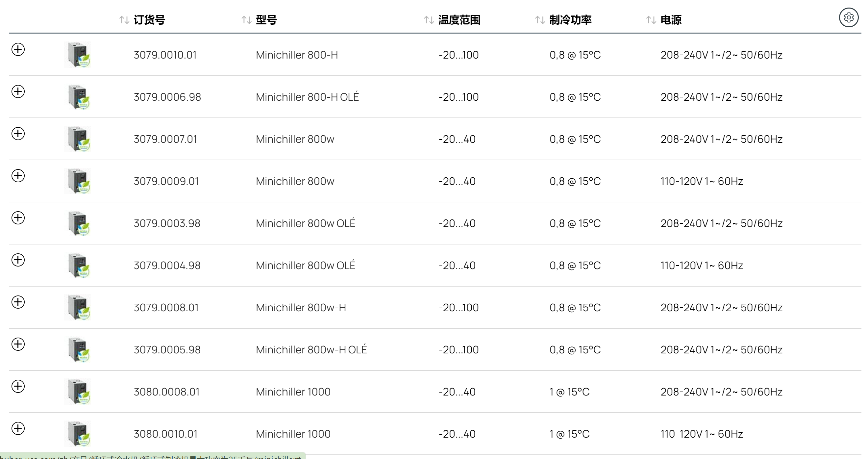Click 0,8 @ 15°C in row 3079.0006.98
Image resolution: width=868 pixels, height=459 pixels.
575,97
